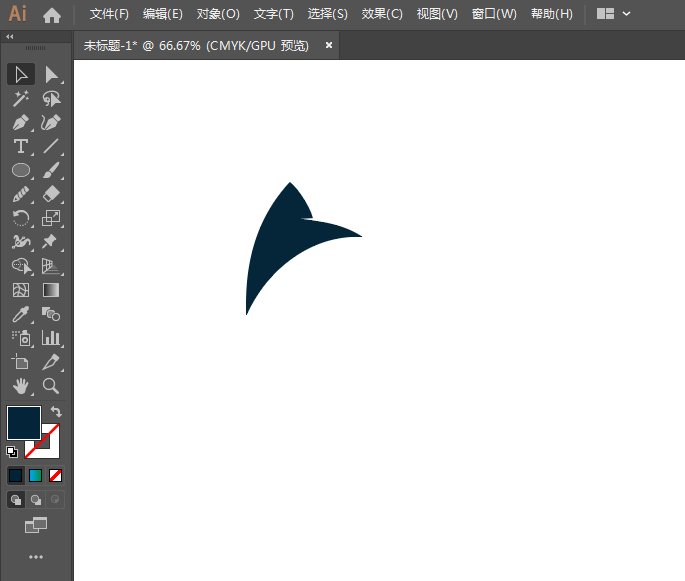Swap fill and stroke colors
Viewport: 685px width, 581px height.
coord(57,411)
